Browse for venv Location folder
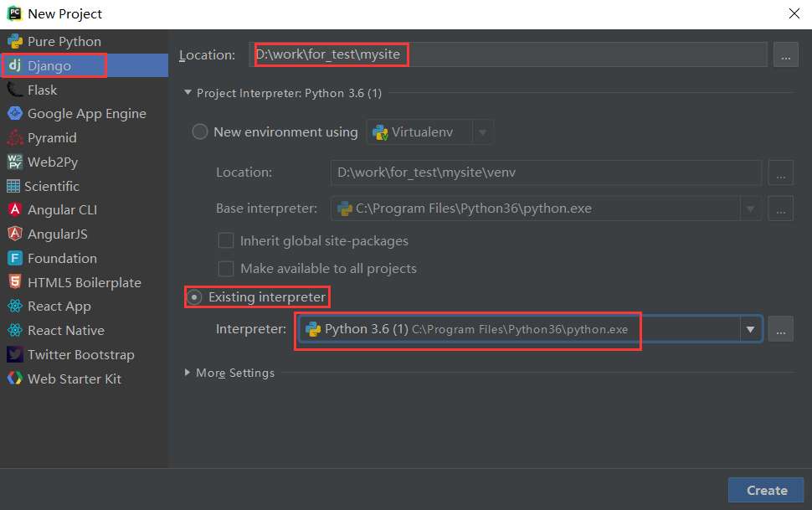 [780, 173]
